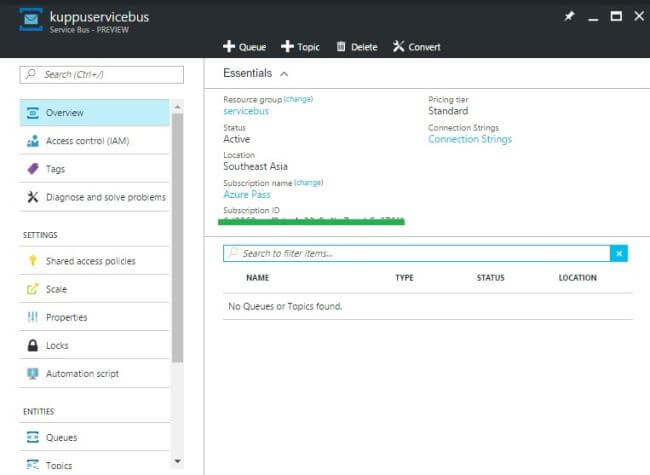Sort by the NAME column header
The width and height of the screenshot is (650, 475).
pos(257,278)
